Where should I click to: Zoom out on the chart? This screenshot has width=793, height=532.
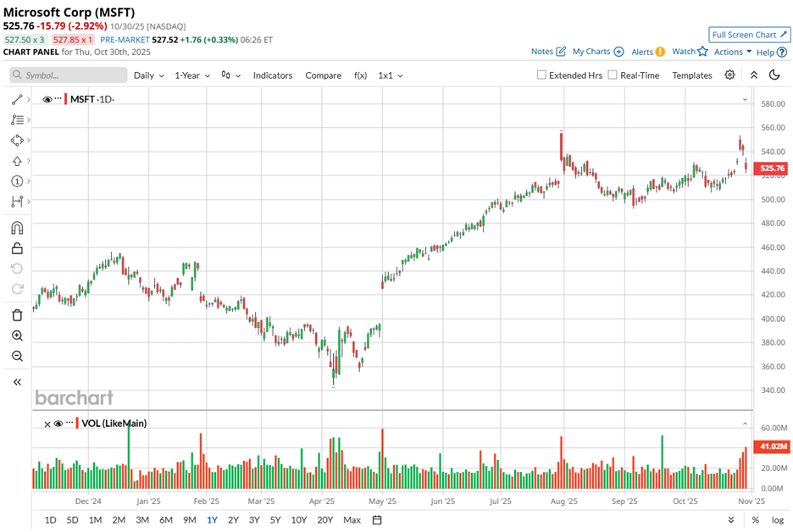(x=17, y=356)
